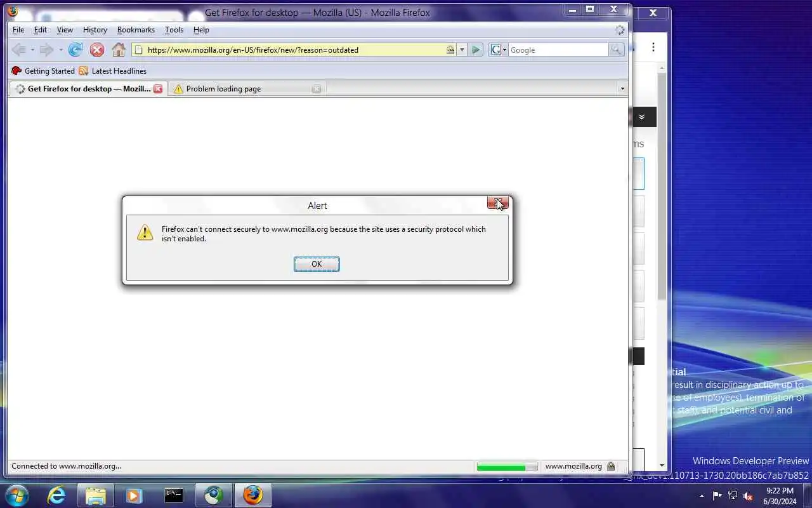Click the Connected to www.mozilla.org status text
Screen dimensions: 812x508
66,466
